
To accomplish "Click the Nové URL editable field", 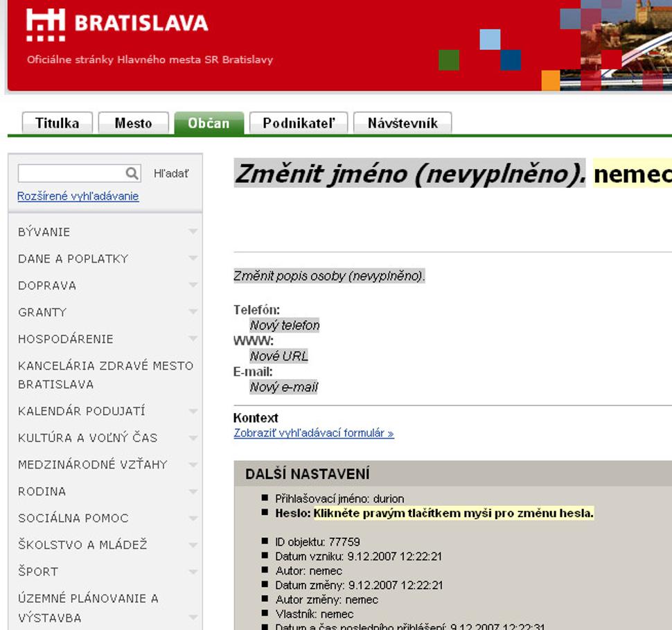I will click(x=279, y=356).
